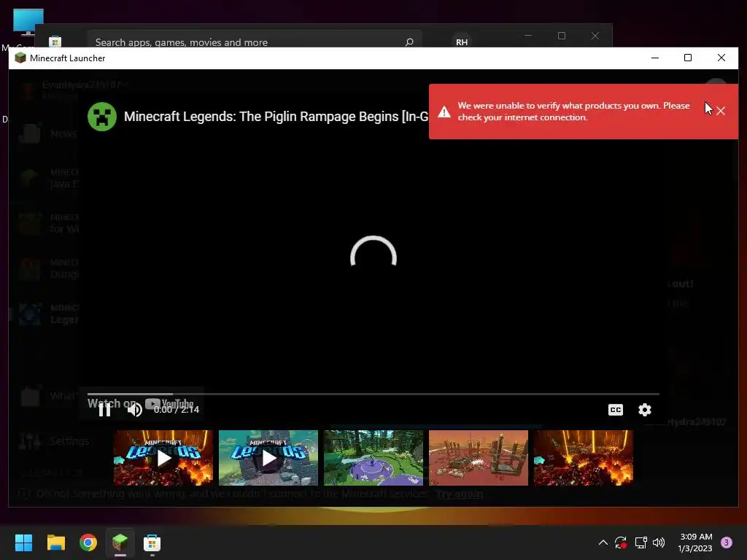The width and height of the screenshot is (747, 560).
Task: Dismiss the red error notification
Action: pyautogui.click(x=720, y=111)
